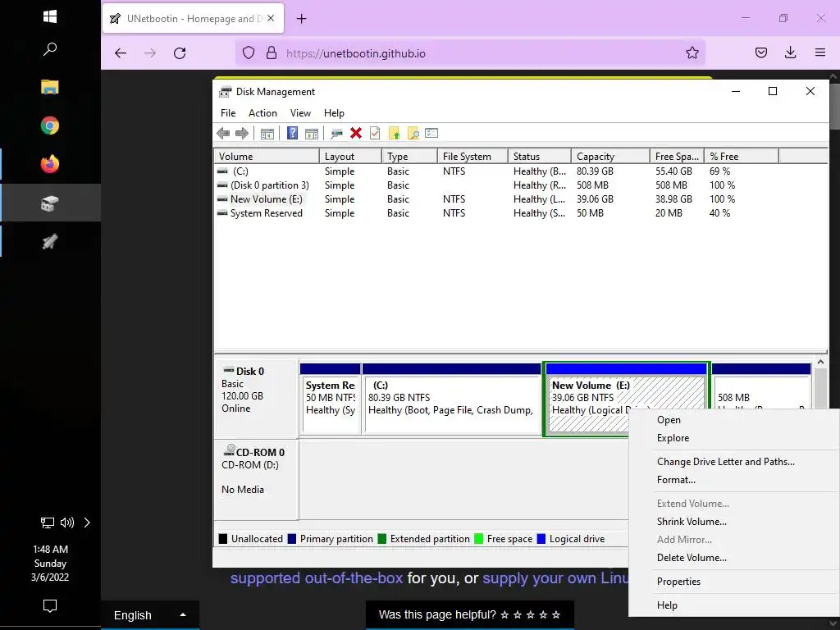840x630 pixels.
Task: Launch Google Chrome from the taskbar
Action: [x=50, y=126]
